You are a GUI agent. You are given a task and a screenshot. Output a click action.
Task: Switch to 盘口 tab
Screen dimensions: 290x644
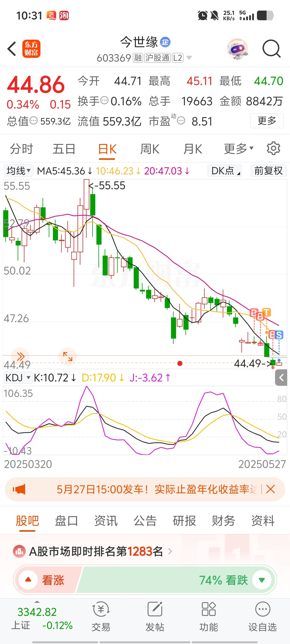pos(67,521)
